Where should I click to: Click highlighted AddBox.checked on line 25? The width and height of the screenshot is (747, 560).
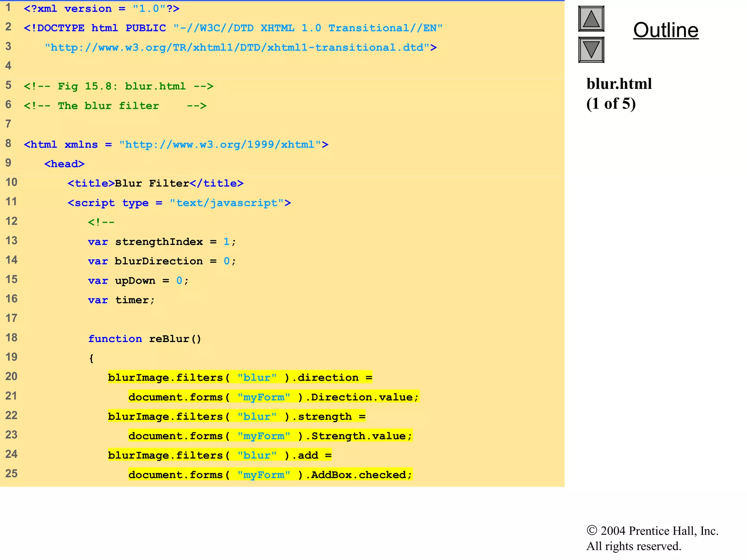[359, 475]
